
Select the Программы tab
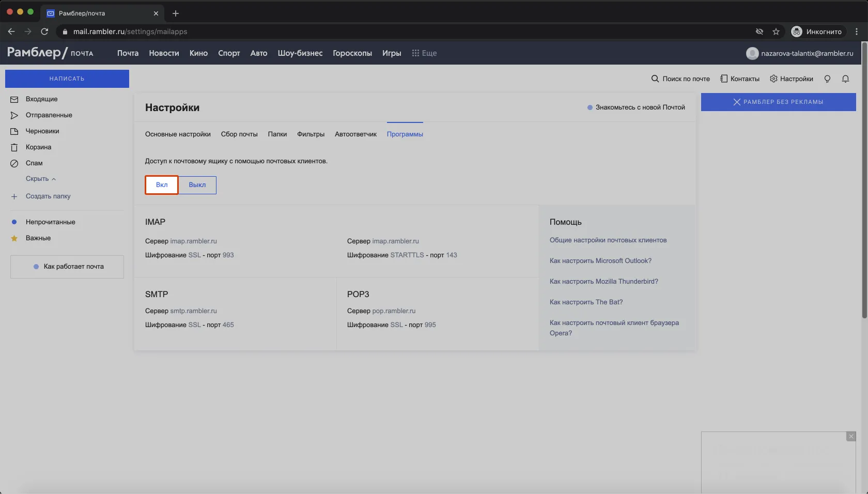coord(405,134)
